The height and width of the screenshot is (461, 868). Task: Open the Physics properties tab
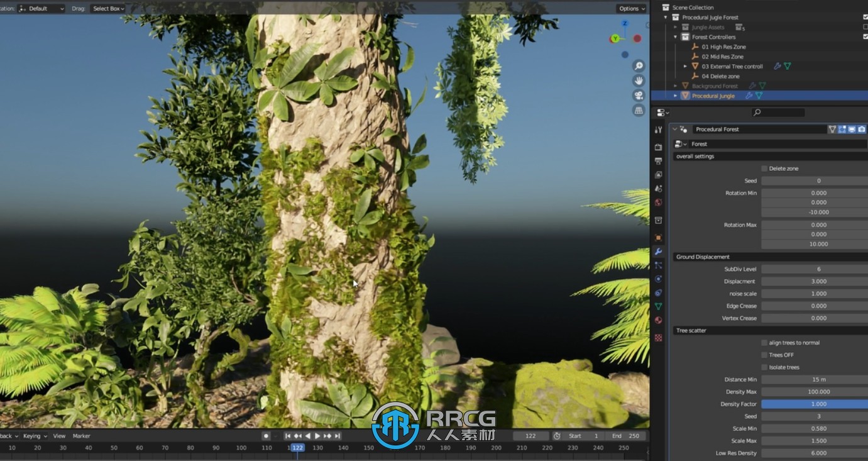(x=658, y=279)
